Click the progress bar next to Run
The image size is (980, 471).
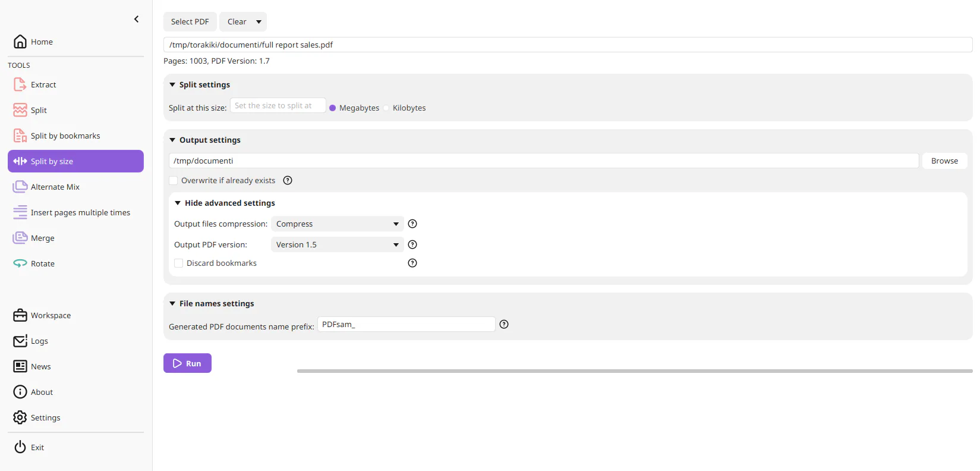pos(635,371)
